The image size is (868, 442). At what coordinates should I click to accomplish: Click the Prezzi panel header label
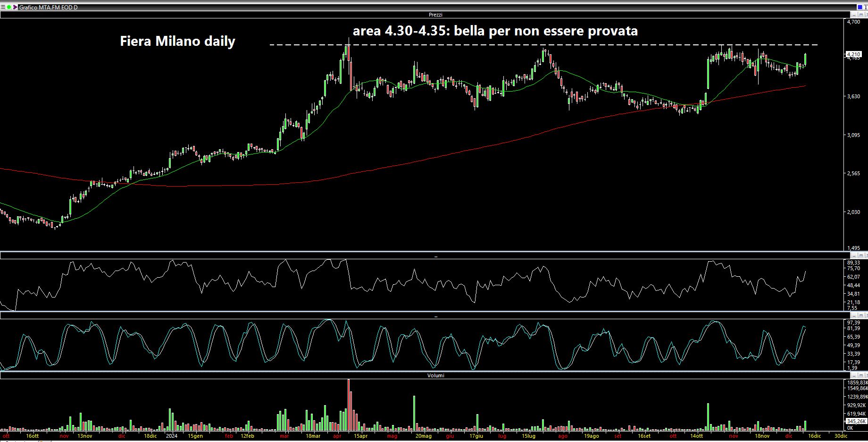point(435,15)
